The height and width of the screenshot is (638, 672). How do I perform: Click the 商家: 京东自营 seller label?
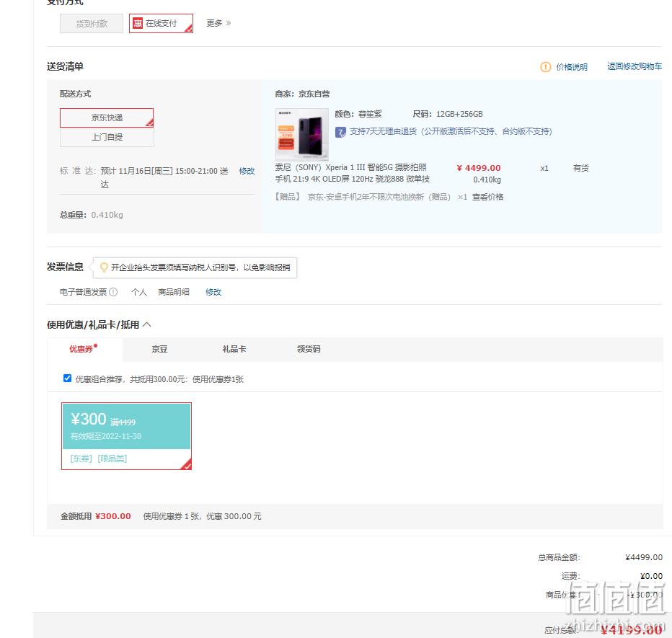[302, 94]
